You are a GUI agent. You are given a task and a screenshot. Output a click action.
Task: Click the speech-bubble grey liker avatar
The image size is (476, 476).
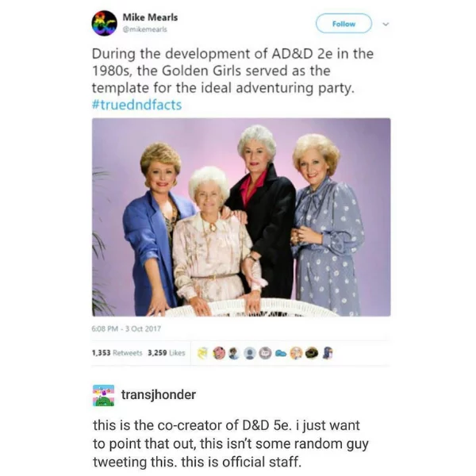(265, 353)
